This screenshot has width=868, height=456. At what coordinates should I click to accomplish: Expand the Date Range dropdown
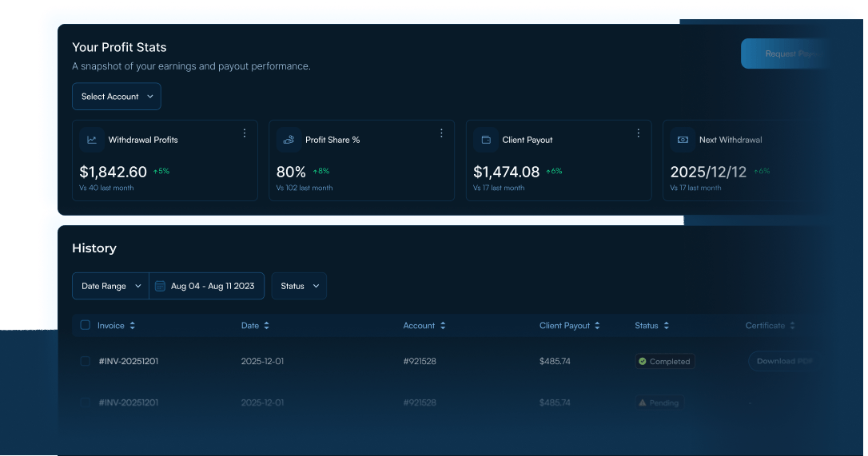coord(111,286)
